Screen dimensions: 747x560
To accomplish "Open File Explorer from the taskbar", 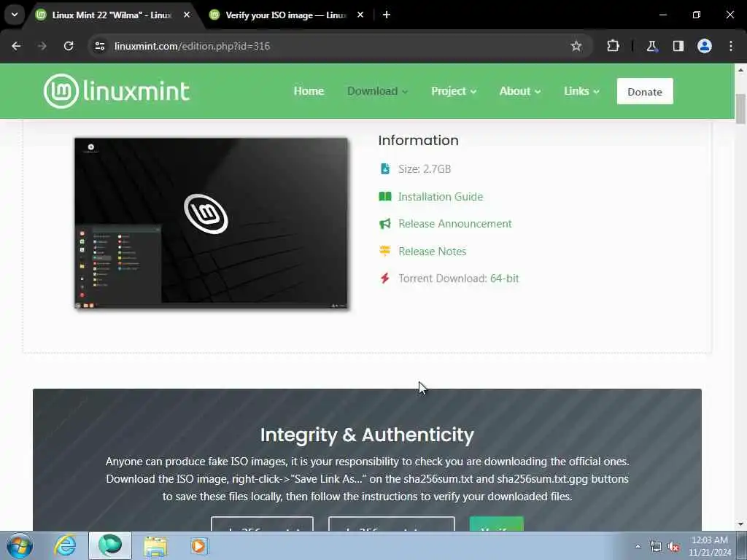I will 155,545.
